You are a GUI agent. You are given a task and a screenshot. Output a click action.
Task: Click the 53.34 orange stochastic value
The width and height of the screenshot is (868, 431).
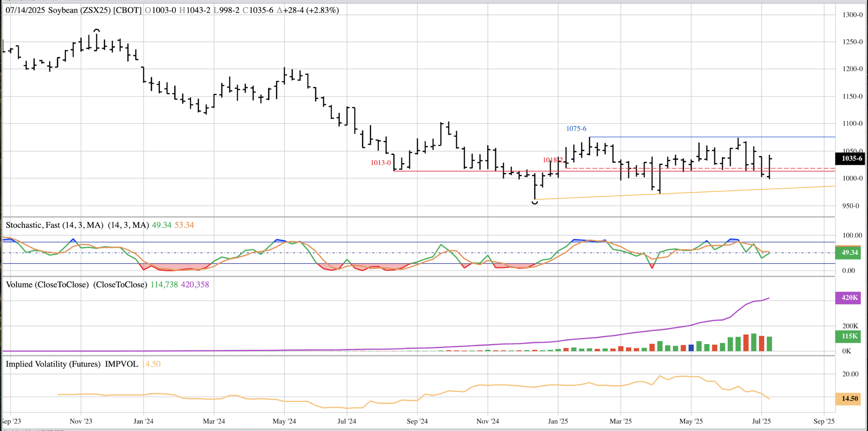pyautogui.click(x=184, y=225)
